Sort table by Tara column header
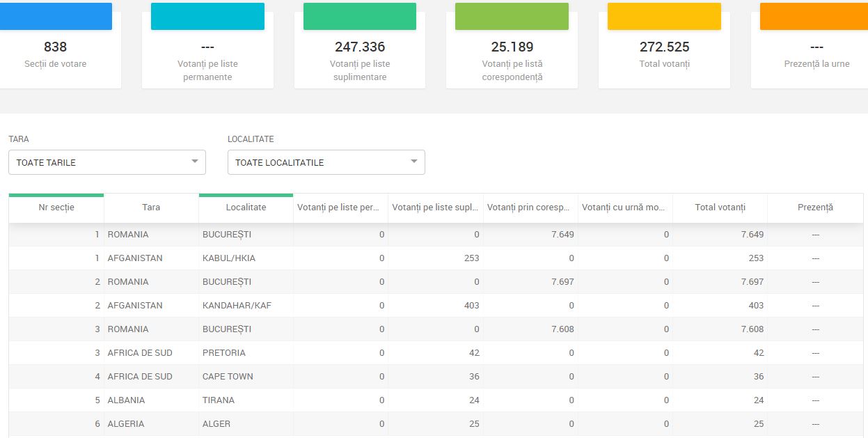The image size is (868, 438). 151,208
